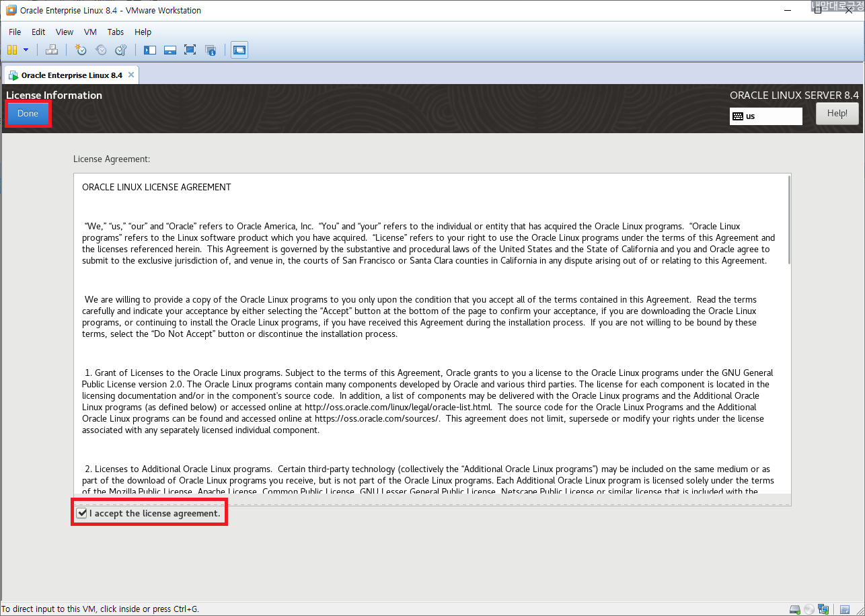This screenshot has height=616, width=865.
Task: Click the us keyboard layout indicator
Action: tap(766, 116)
